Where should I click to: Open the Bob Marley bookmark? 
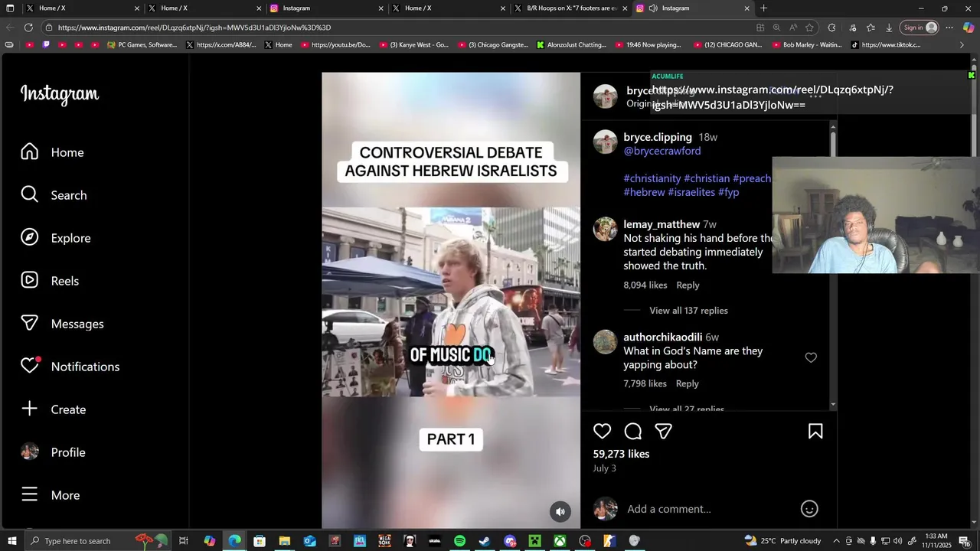[805, 45]
